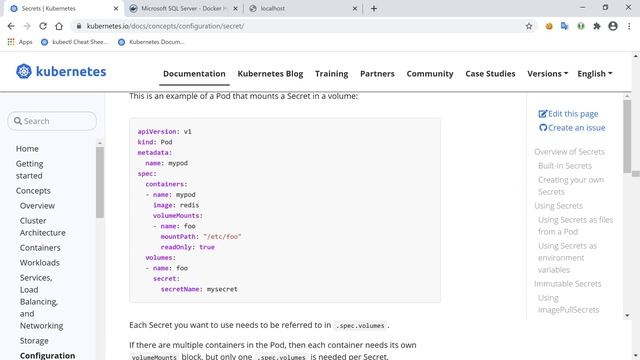Open kubectl Cheat Sheet bookmark

(75, 42)
